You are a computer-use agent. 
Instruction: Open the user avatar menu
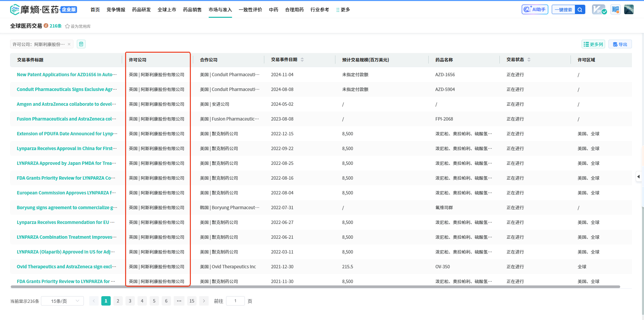pos(629,9)
